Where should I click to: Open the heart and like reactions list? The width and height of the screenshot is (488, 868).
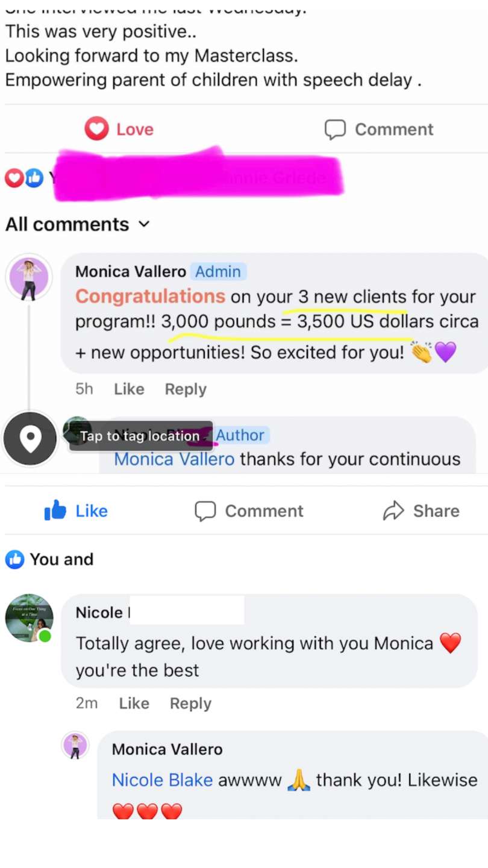point(24,178)
